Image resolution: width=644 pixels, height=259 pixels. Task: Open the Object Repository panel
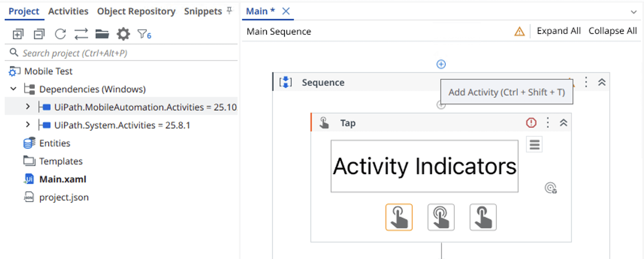click(x=136, y=11)
